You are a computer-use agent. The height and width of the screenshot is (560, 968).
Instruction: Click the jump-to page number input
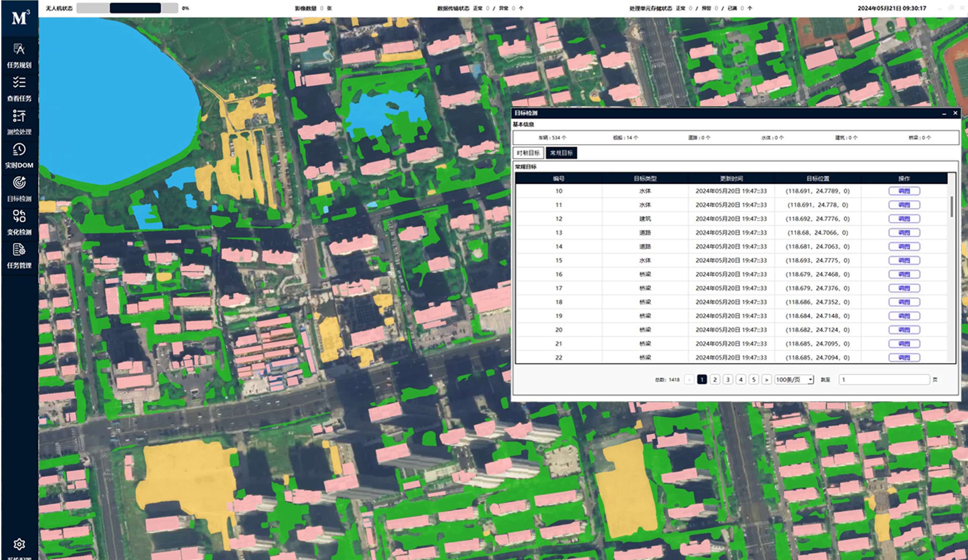(883, 379)
